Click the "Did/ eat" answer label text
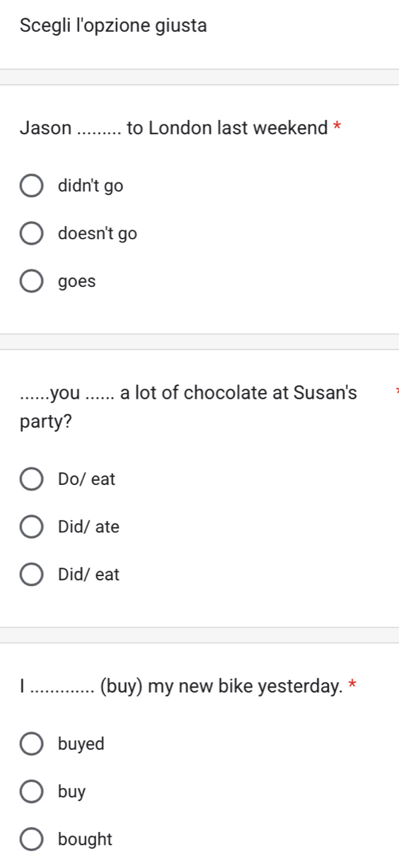The width and height of the screenshot is (399, 868). tap(89, 575)
